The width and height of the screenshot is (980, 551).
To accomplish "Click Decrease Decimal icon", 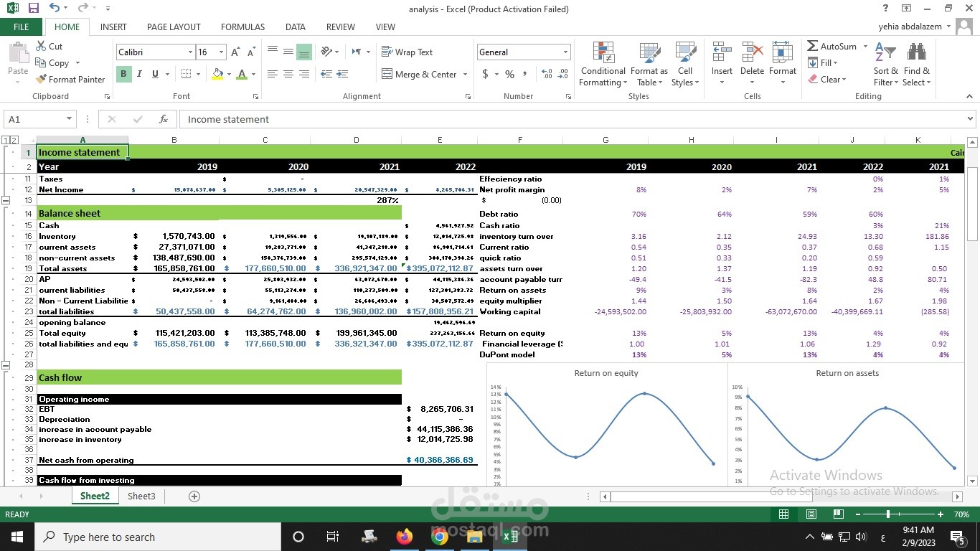I will (x=563, y=74).
